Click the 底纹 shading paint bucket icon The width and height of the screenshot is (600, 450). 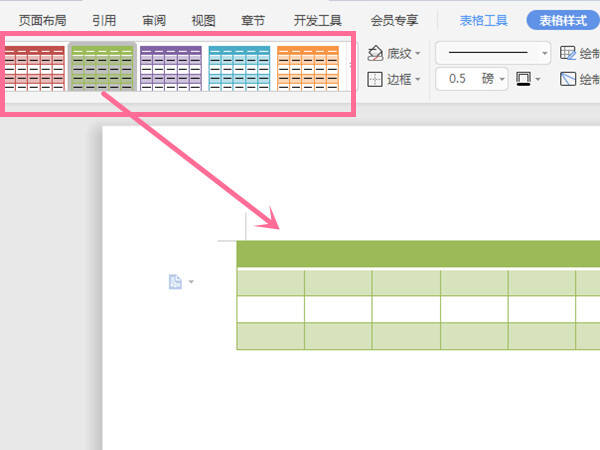pos(375,53)
